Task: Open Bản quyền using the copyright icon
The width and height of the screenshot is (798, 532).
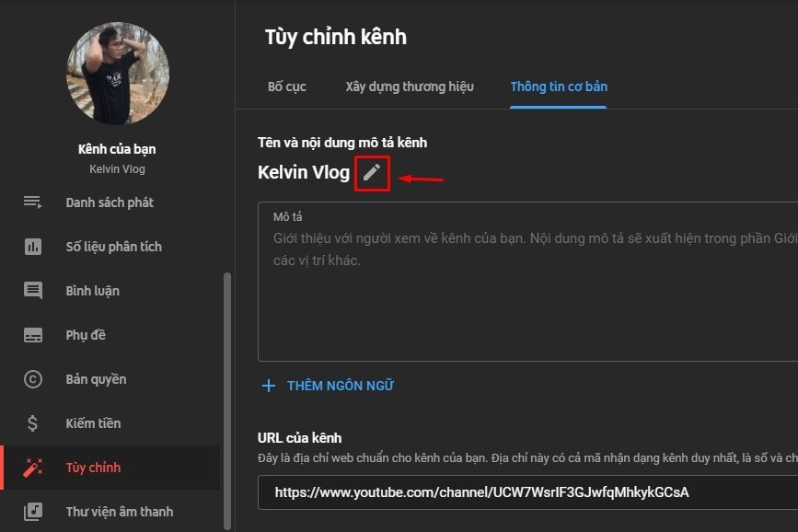Action: pos(33,379)
